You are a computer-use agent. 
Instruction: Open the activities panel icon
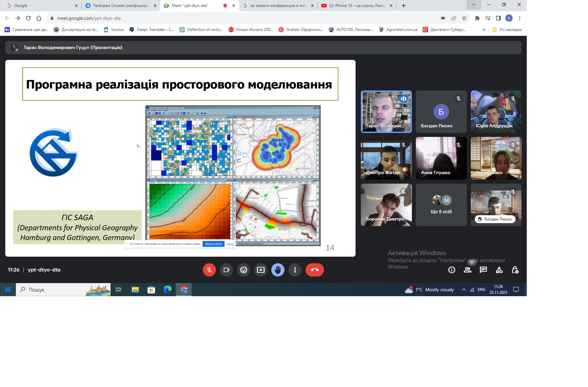point(499,270)
